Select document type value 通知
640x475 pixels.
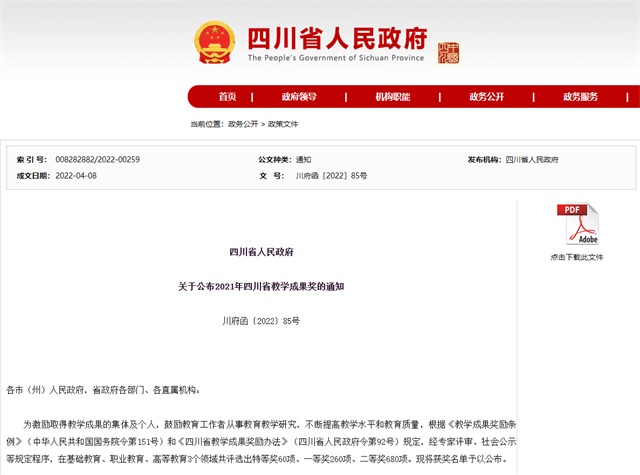tap(303, 160)
